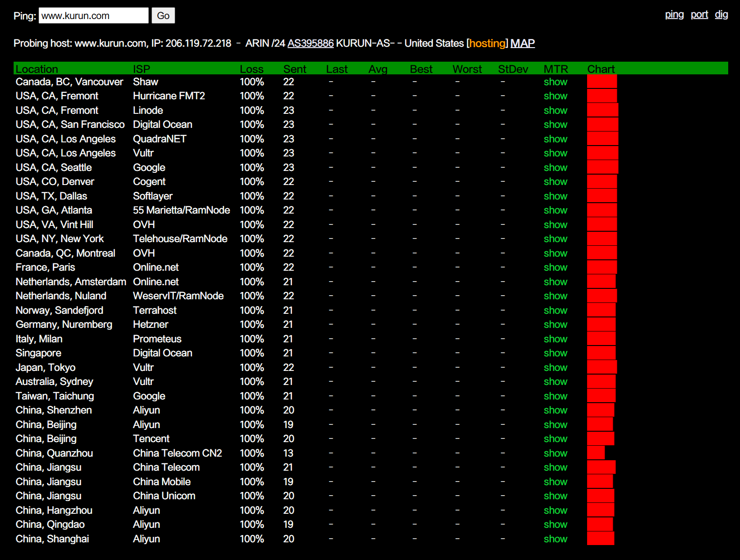This screenshot has height=560, width=740.
Task: Show MTR for Linode Fremont
Action: (555, 110)
